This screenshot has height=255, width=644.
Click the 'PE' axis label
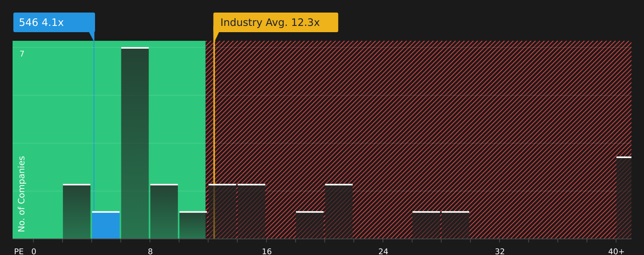pyautogui.click(x=19, y=251)
